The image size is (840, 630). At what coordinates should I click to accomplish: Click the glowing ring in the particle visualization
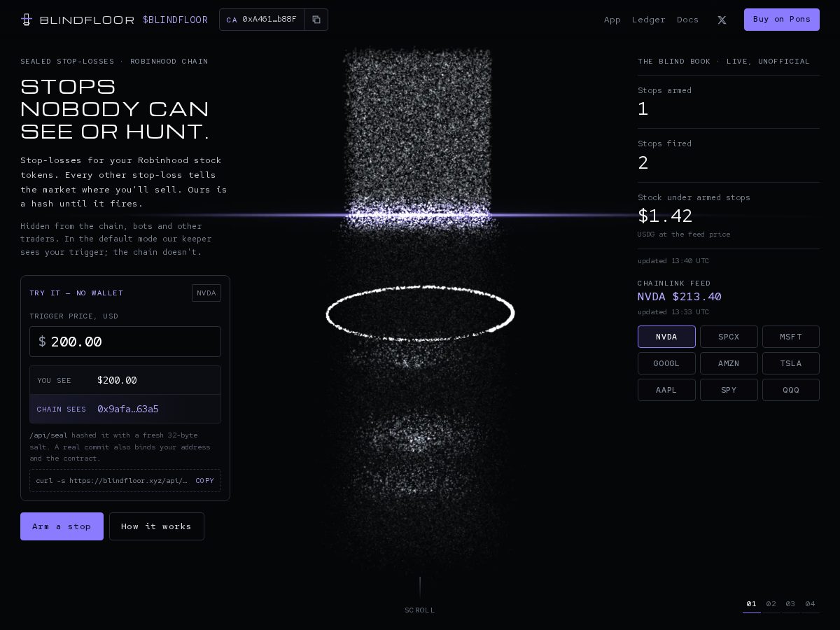[x=420, y=313]
